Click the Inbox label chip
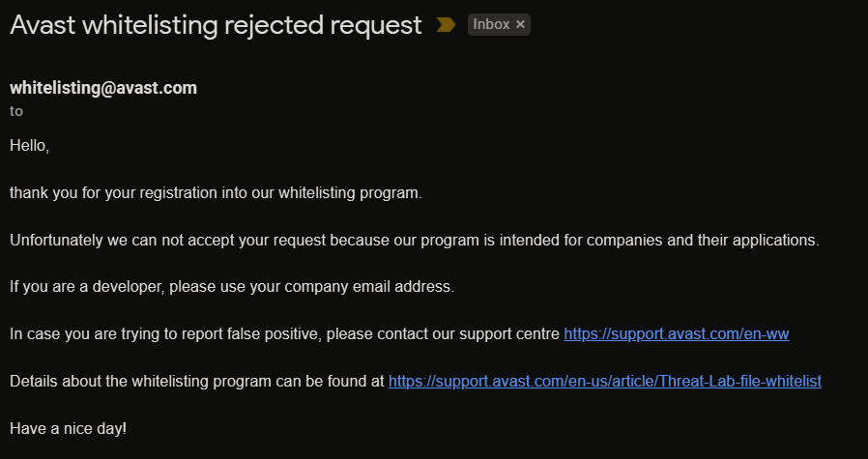This screenshot has height=459, width=868. click(x=491, y=25)
